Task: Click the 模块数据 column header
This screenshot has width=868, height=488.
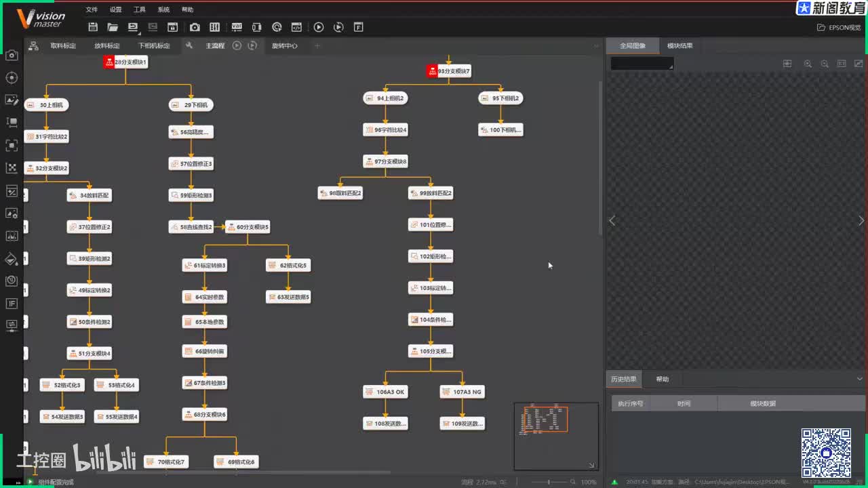Action: 762,403
